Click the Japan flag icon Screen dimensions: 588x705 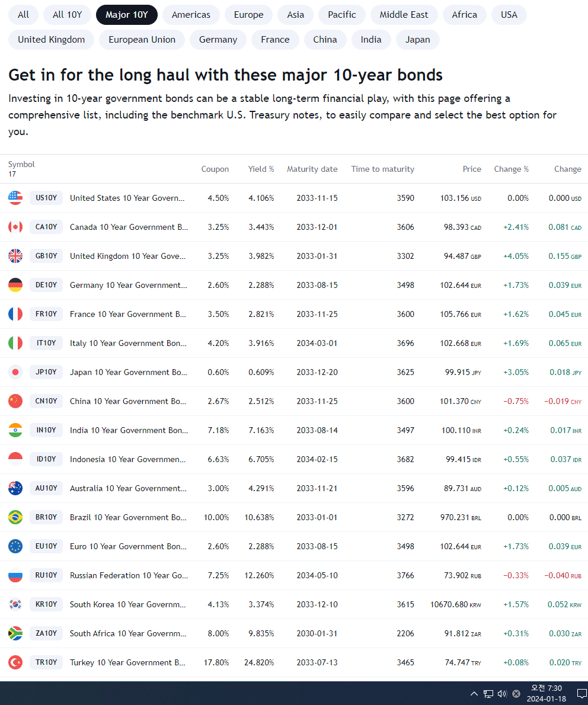(x=15, y=372)
